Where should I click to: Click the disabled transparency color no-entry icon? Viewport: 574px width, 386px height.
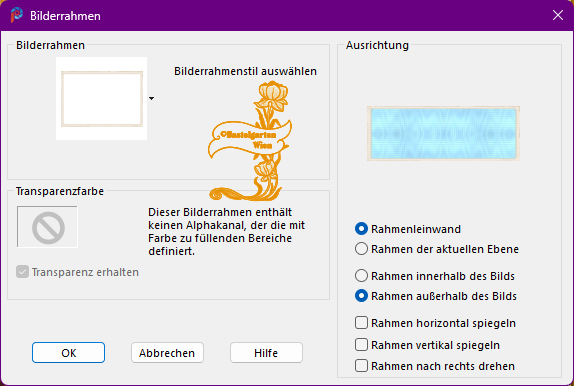coord(48,227)
